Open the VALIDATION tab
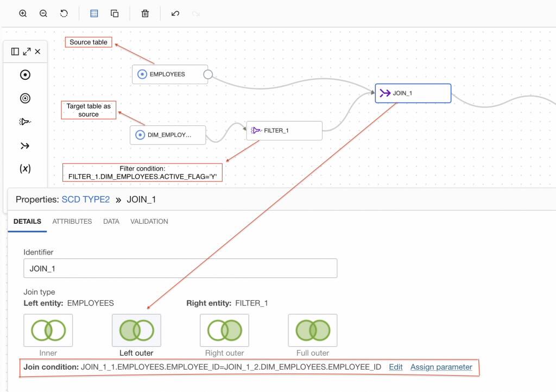This screenshot has width=556, height=392. pyautogui.click(x=149, y=222)
